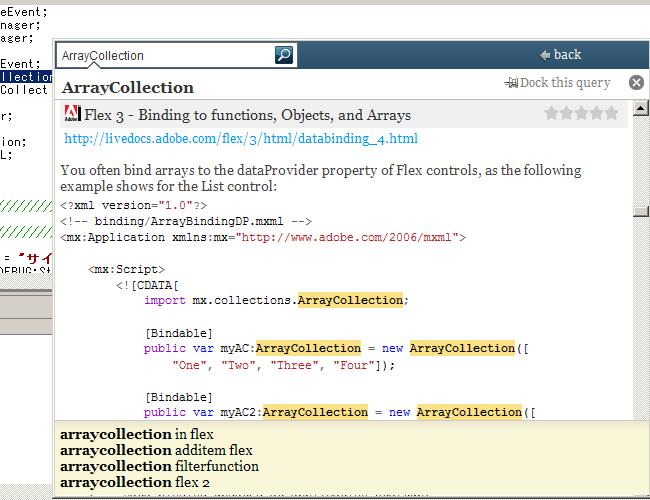Close the search results panel
The height and width of the screenshot is (500, 650).
(x=636, y=83)
